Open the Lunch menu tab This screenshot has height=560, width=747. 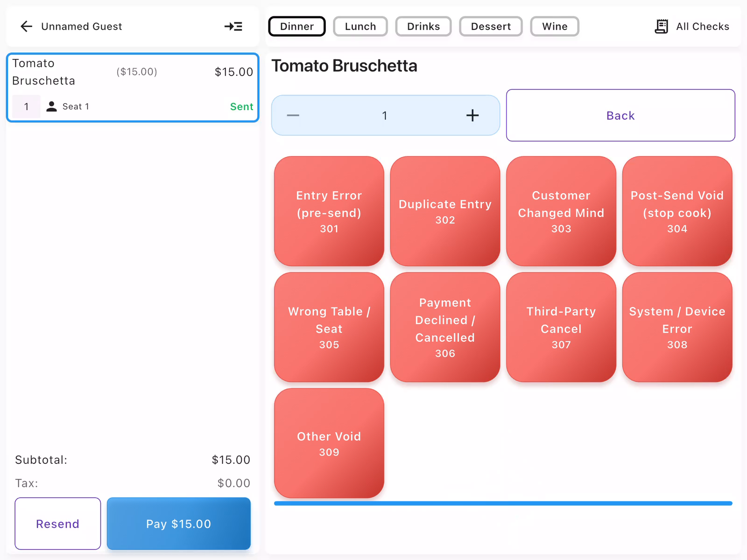[x=360, y=27]
